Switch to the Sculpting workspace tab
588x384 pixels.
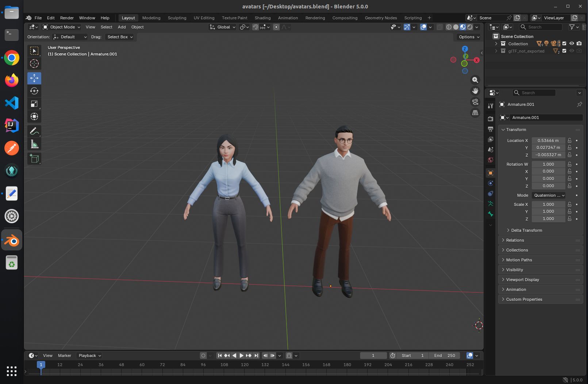point(177,18)
